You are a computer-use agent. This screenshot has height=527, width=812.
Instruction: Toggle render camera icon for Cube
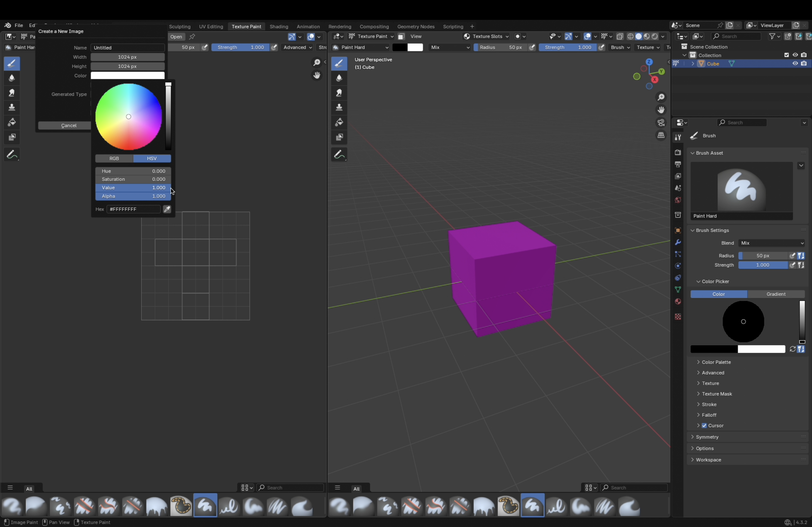point(804,63)
